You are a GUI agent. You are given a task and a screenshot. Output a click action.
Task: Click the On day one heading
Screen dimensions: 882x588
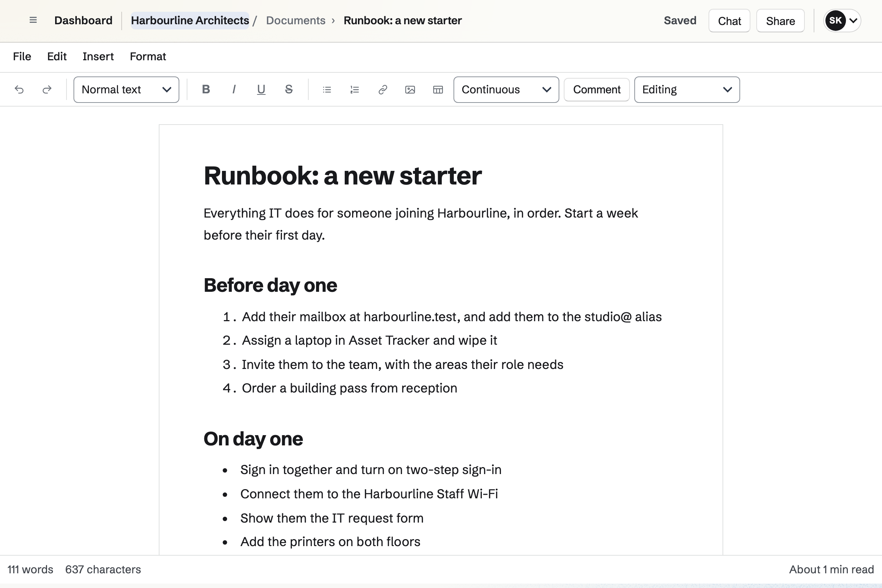click(x=253, y=439)
